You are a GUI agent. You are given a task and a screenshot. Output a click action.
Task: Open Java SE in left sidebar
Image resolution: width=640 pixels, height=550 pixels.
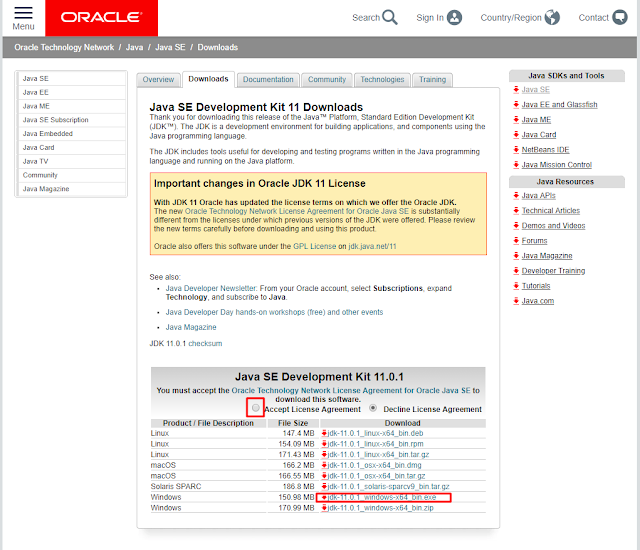72,78
